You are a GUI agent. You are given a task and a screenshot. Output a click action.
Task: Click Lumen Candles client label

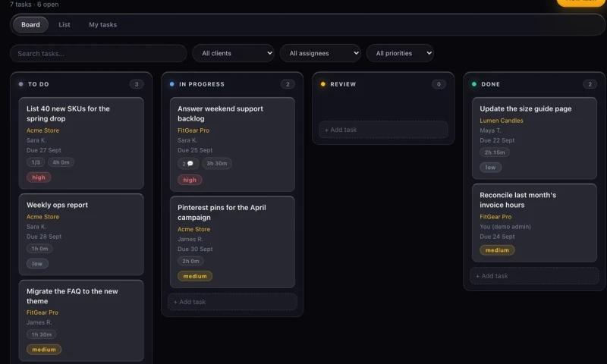coord(502,121)
